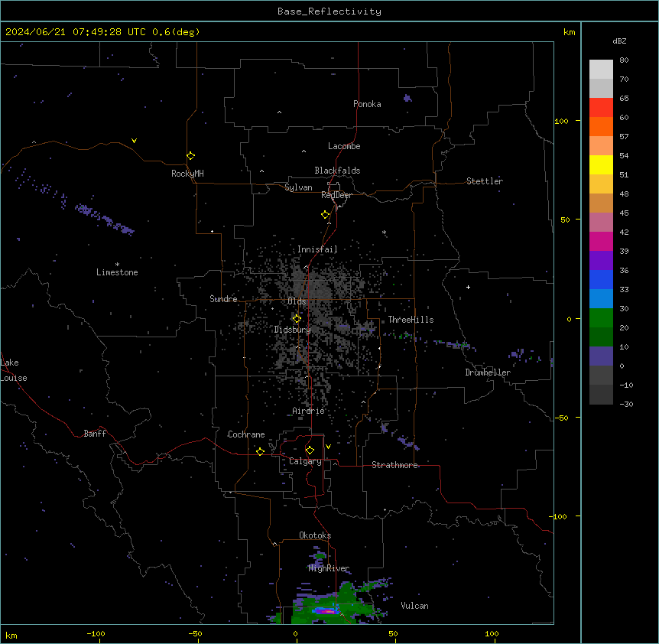Select the Blackfalds label

tap(337, 171)
